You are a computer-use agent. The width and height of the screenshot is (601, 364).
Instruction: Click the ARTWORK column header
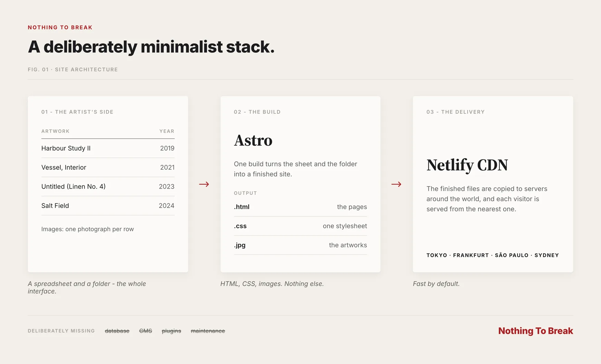point(55,131)
